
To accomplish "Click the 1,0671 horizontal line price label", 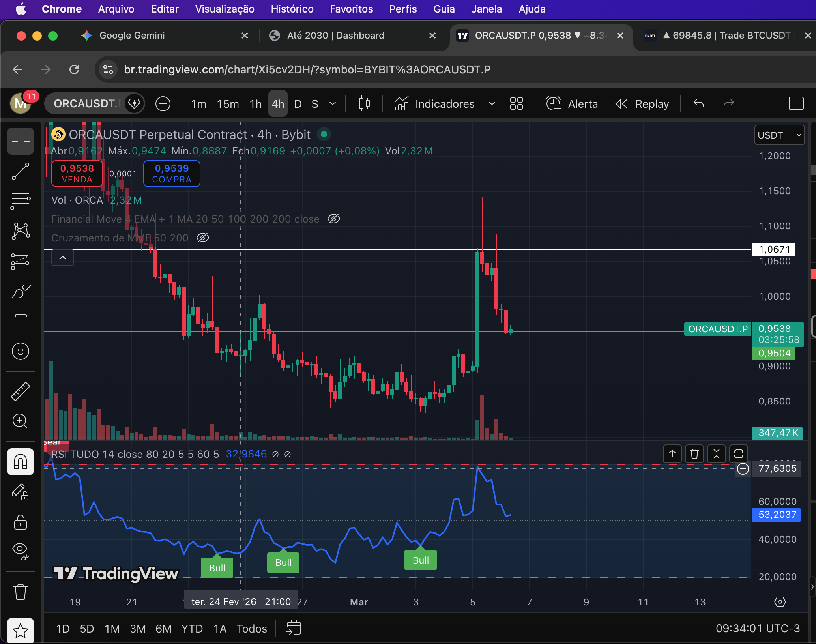I will point(775,249).
